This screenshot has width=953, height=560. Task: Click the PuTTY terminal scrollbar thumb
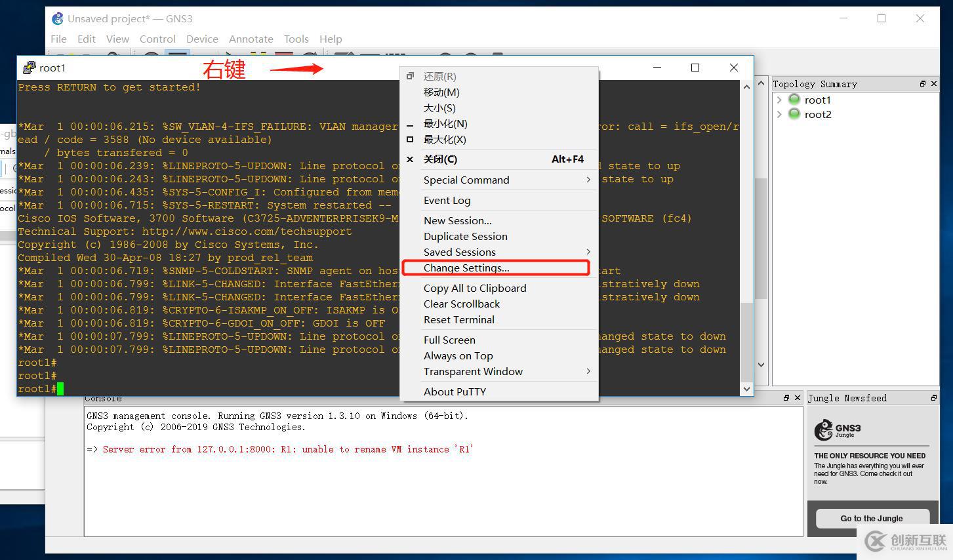click(x=746, y=342)
